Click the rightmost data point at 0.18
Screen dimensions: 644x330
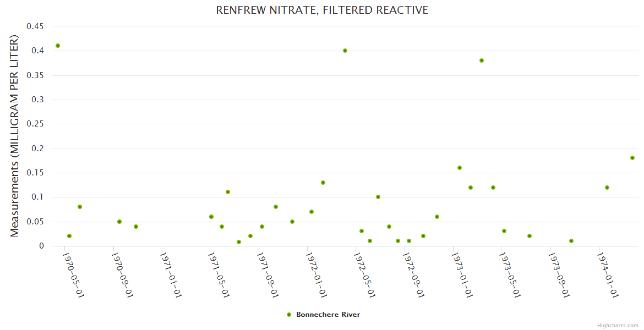coord(632,158)
